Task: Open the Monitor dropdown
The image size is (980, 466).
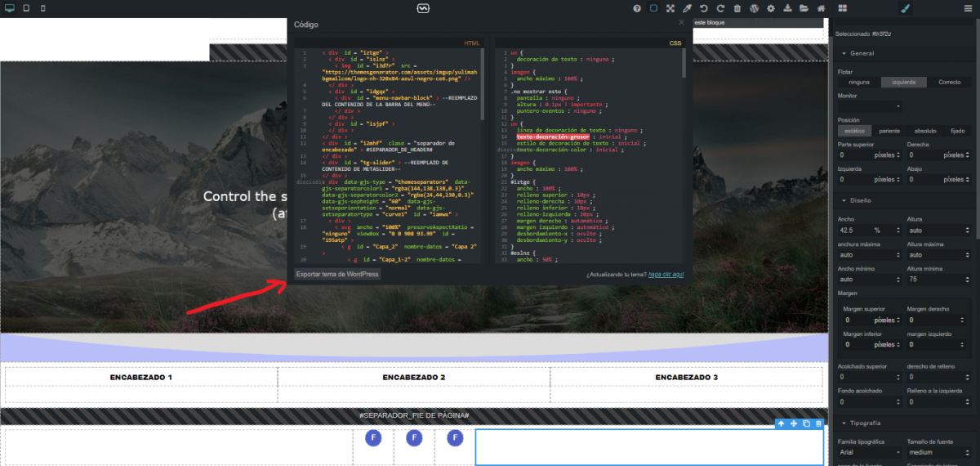Action: coord(869,106)
